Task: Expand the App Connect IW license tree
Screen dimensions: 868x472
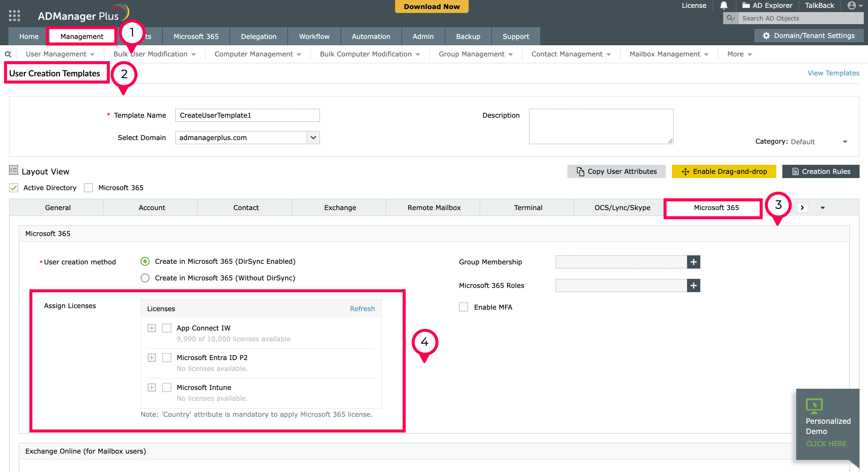Action: click(152, 328)
